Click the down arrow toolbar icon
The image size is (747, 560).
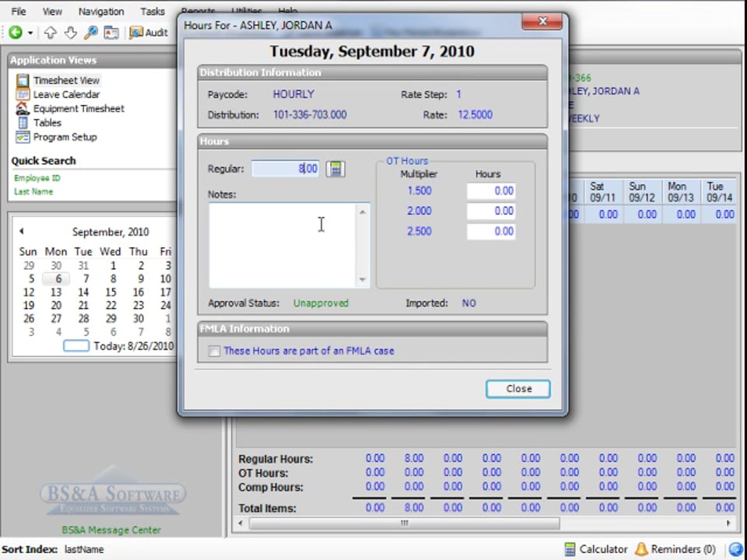click(71, 33)
